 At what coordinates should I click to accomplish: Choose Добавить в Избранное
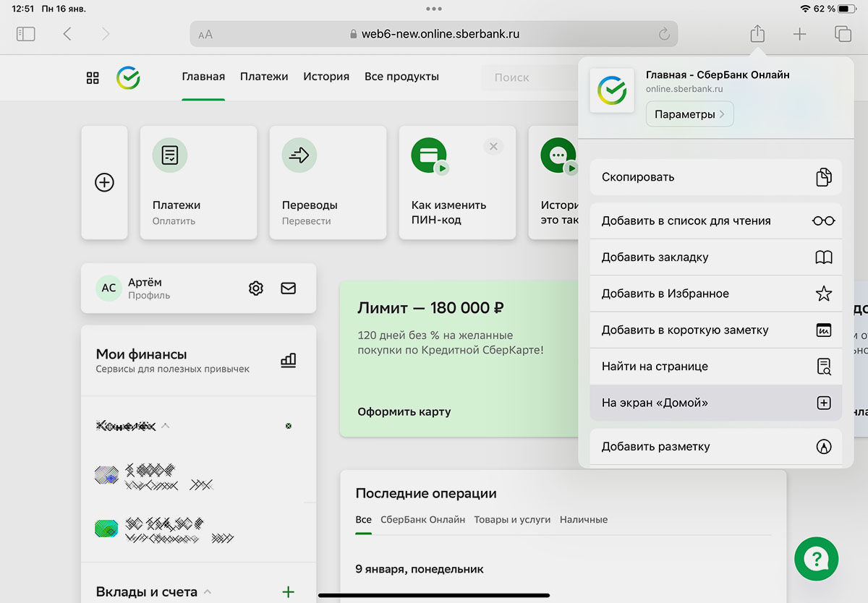coord(716,294)
